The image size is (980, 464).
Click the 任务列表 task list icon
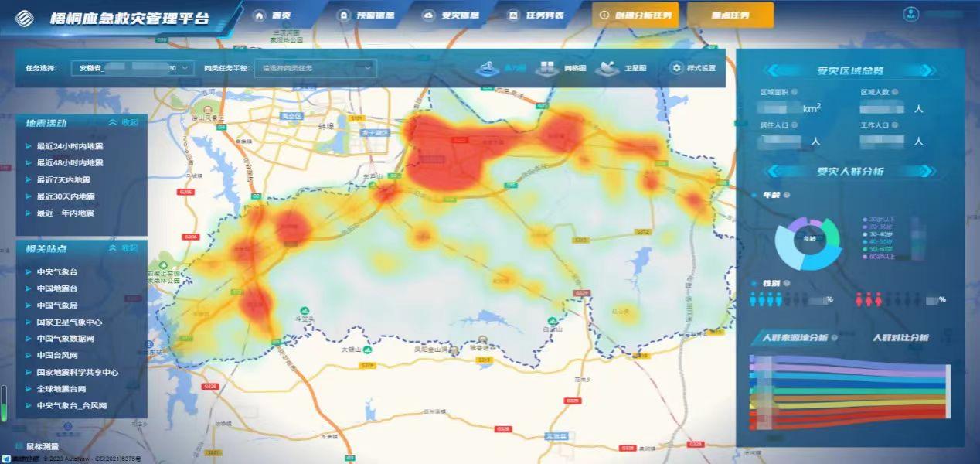pos(512,15)
